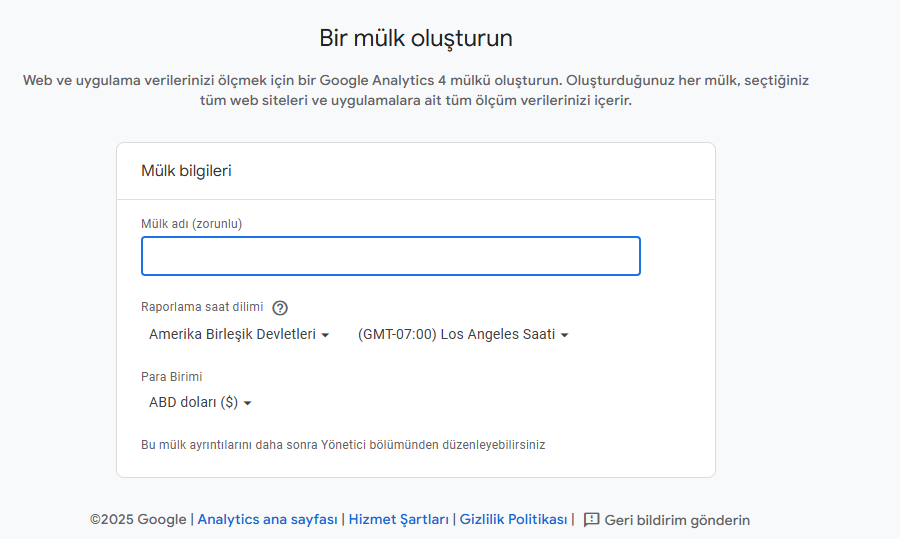Image resolution: width=900 pixels, height=539 pixels.
Task: Click the arrow next to Amerika Birleşik Devletleri
Action: click(325, 335)
